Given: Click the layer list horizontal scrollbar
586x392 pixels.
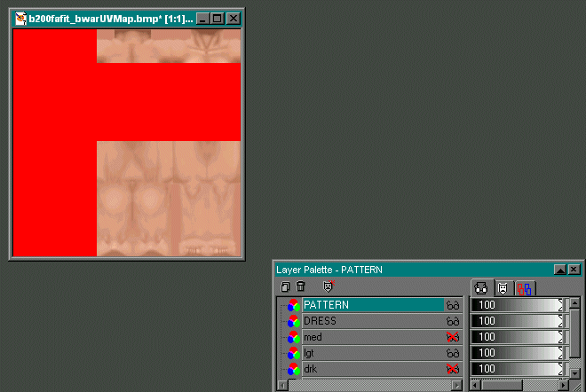Looking at the screenshot, I should 370,385.
